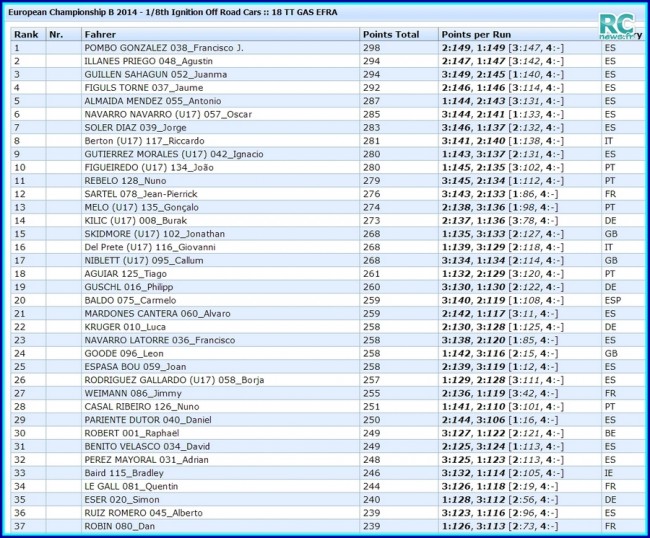Click country code ESP in BALDO row
Viewport: 650px width, 538px height.
click(x=613, y=300)
